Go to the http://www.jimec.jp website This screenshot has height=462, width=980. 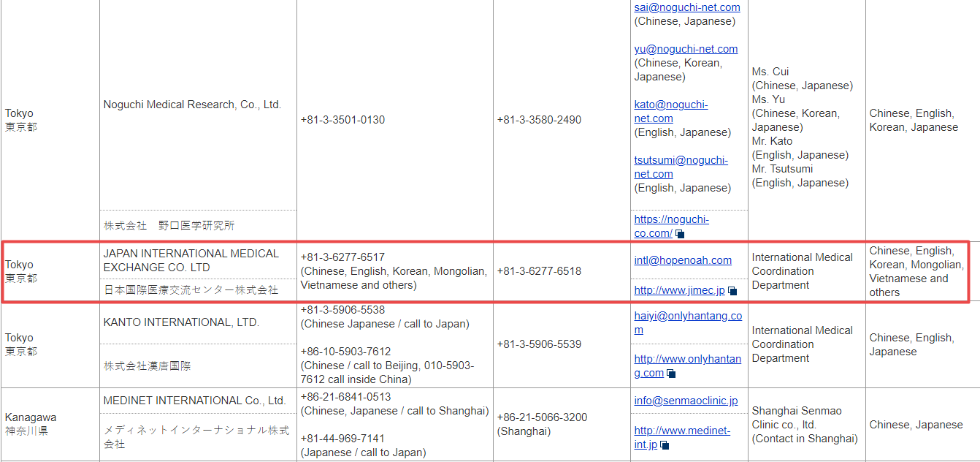(679, 290)
